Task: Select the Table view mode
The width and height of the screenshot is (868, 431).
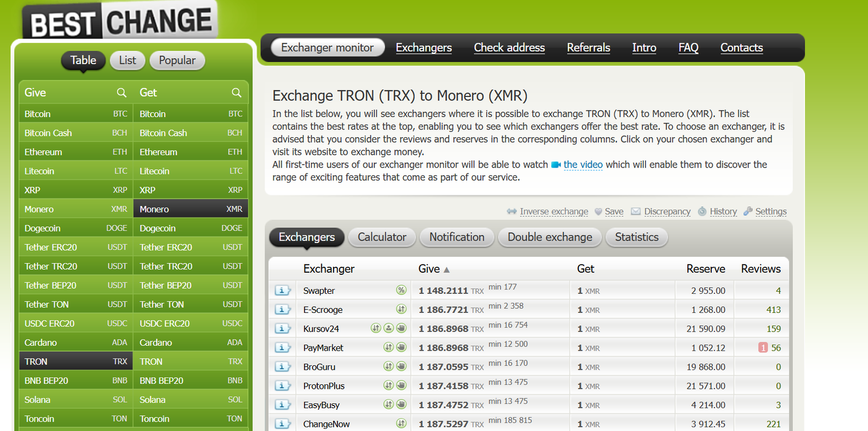Action: pyautogui.click(x=83, y=60)
